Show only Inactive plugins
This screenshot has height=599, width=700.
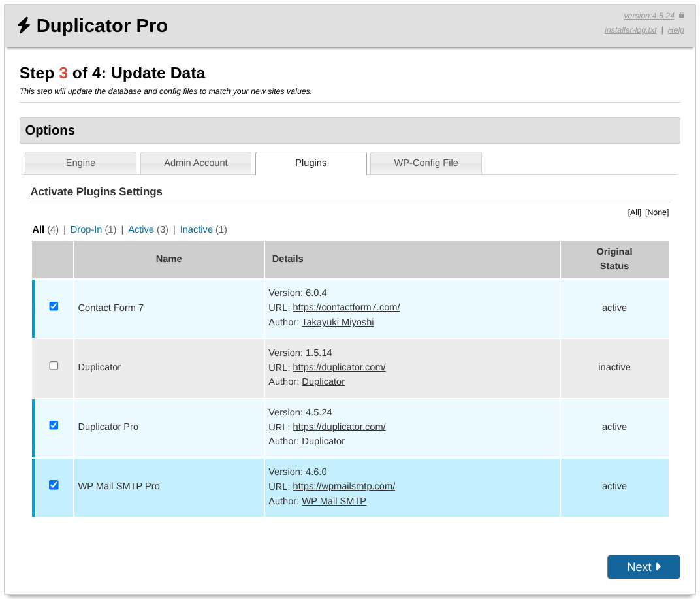pos(196,229)
